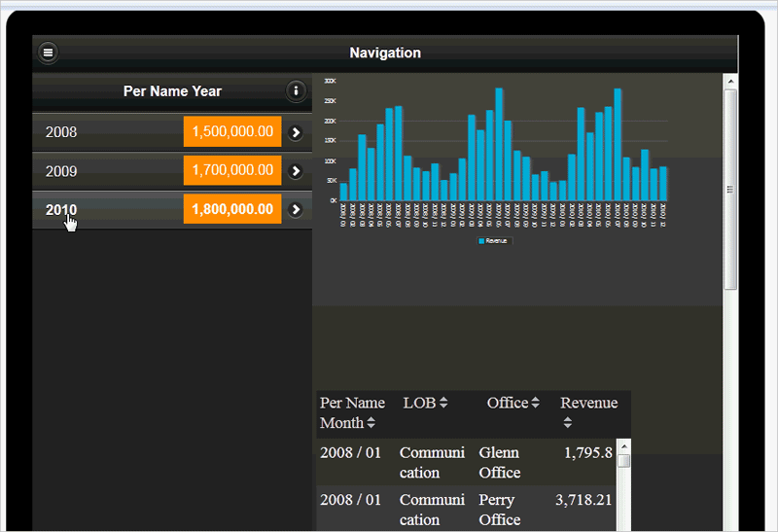Click the 1,500,000.00 orange badge
The image size is (778, 532).
(x=232, y=132)
